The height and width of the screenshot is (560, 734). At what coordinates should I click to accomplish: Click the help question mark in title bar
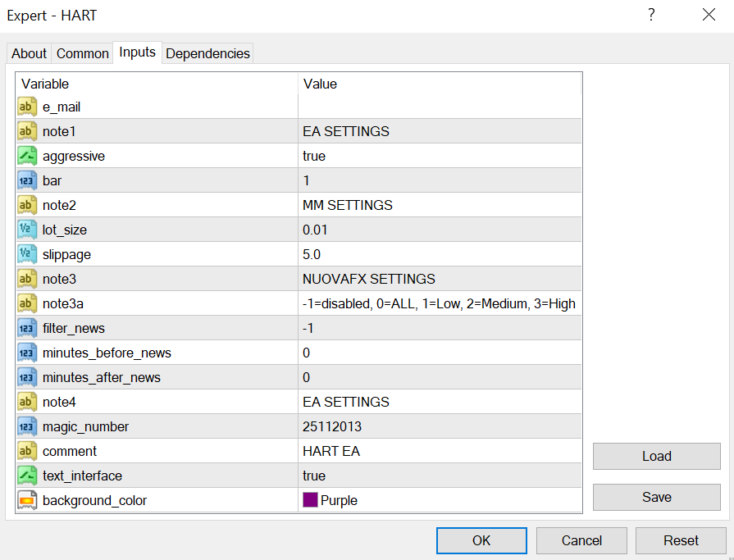(x=651, y=15)
